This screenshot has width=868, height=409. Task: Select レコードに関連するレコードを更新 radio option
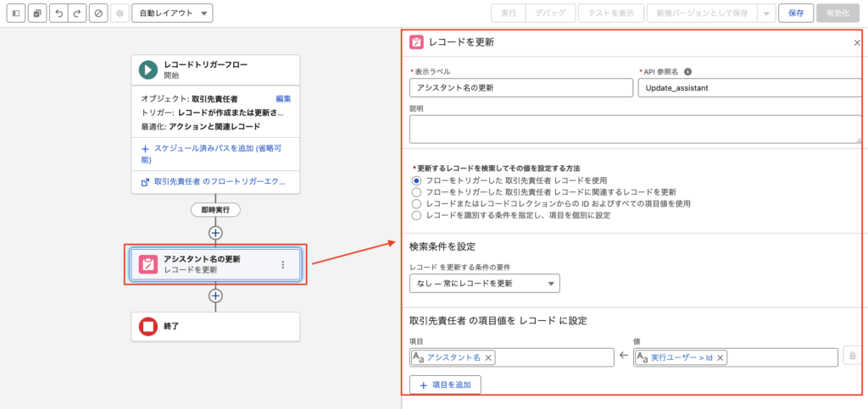pyautogui.click(x=415, y=192)
